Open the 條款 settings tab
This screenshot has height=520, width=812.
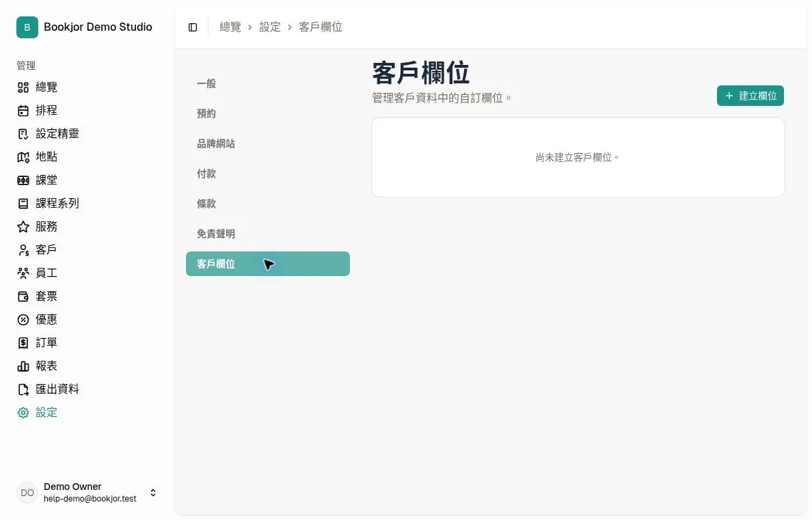coord(268,204)
